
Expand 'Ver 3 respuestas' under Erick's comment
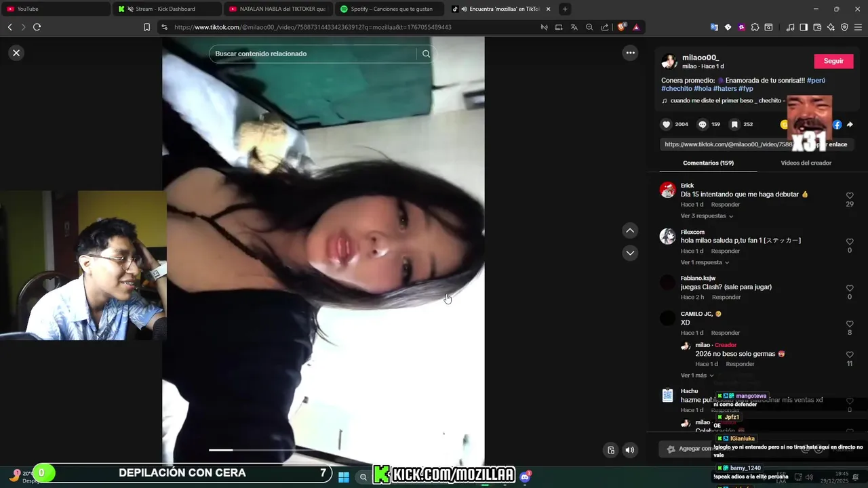pos(707,216)
